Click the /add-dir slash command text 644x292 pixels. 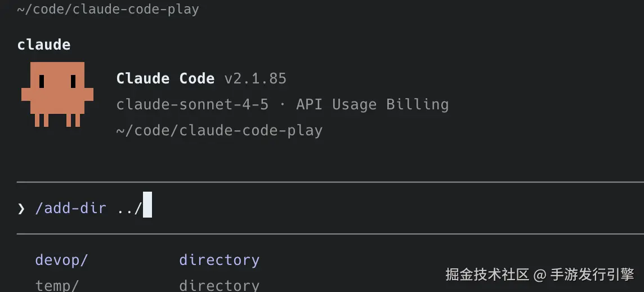(x=70, y=208)
